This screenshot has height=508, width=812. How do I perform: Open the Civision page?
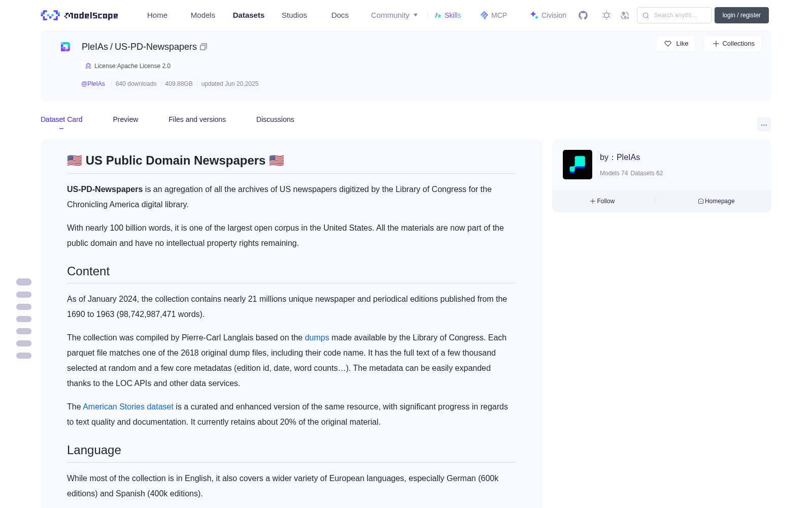548,15
